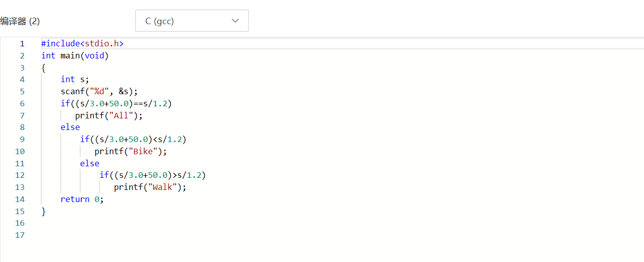Open the C (gcc) compiler dropdown
Image resolution: width=644 pixels, height=262 pixels.
pos(191,21)
